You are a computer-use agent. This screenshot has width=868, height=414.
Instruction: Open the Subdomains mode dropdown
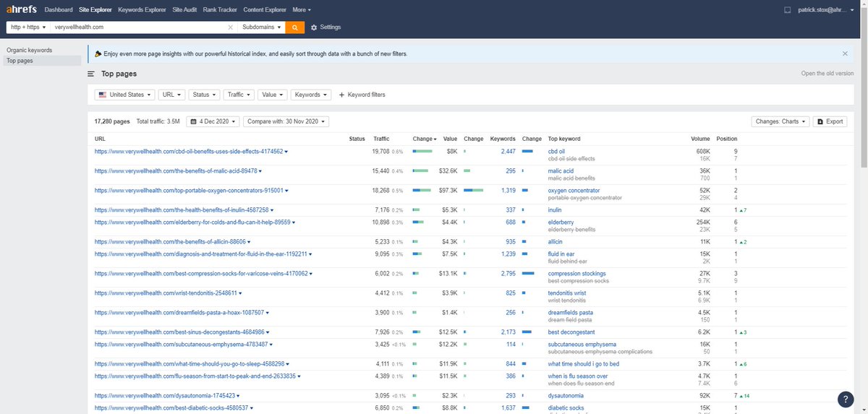pyautogui.click(x=263, y=27)
